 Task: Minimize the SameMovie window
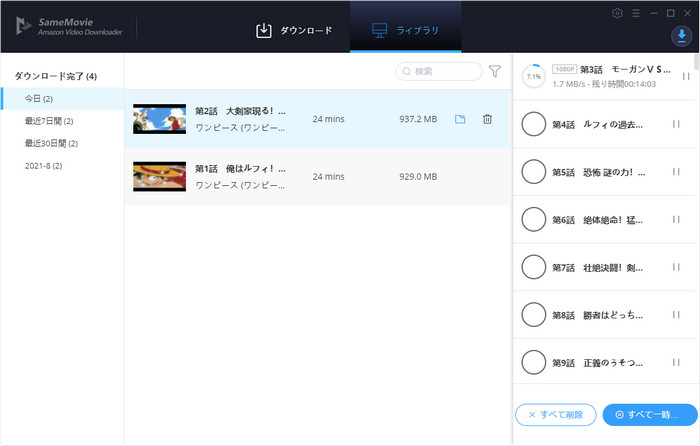[x=654, y=13]
